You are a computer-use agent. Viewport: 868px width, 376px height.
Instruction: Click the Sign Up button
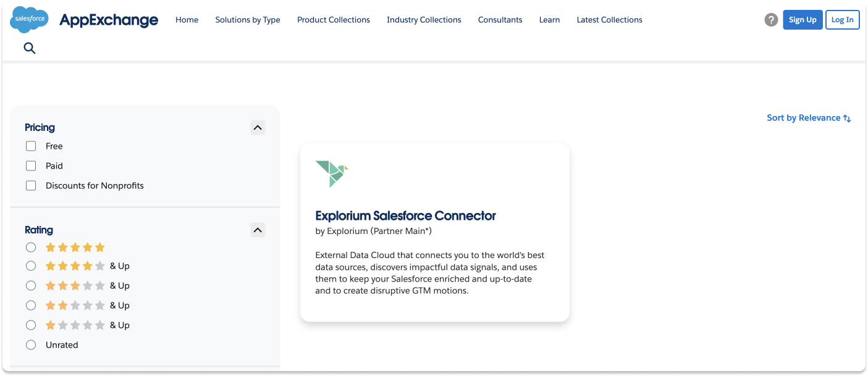[x=803, y=19]
